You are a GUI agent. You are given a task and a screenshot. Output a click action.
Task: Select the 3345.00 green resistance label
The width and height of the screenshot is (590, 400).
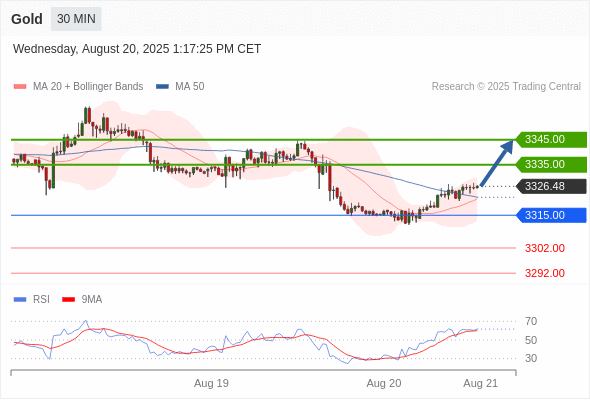551,139
